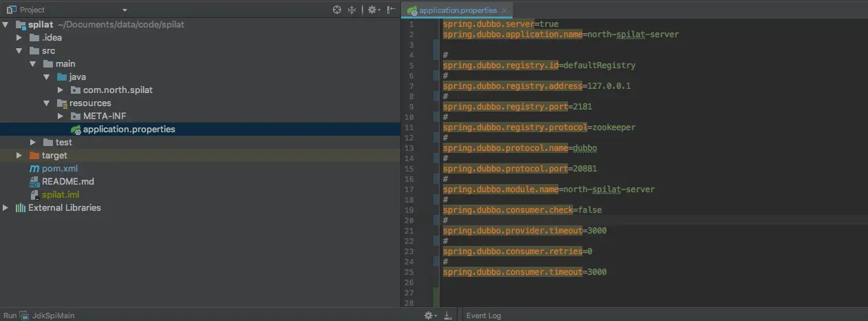Viewport: 868px width, 321px height.
Task: Collapse the spilat root node
Action: tap(6, 24)
